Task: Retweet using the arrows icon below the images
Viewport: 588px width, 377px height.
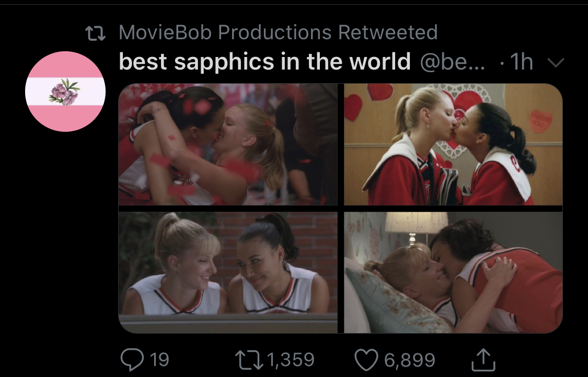Action: click(249, 360)
